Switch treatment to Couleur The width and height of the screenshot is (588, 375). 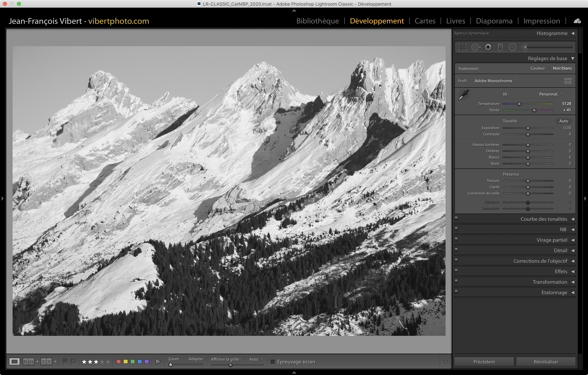537,68
